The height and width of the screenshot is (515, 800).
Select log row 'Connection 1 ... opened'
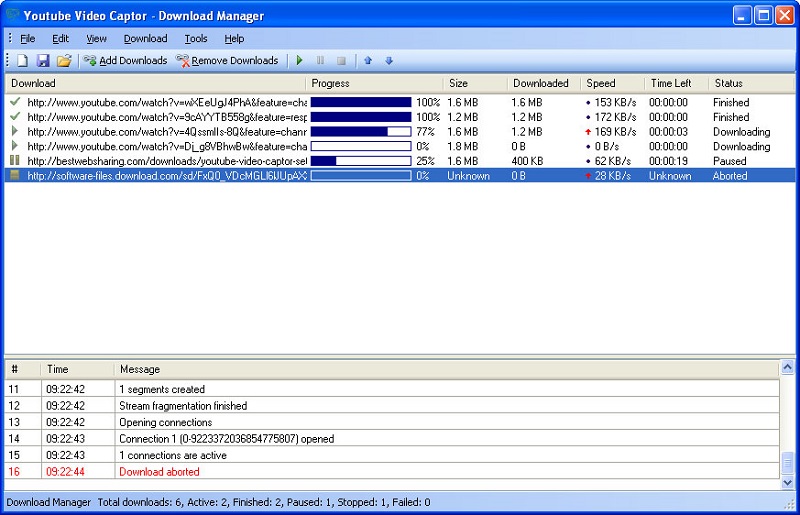pos(392,438)
